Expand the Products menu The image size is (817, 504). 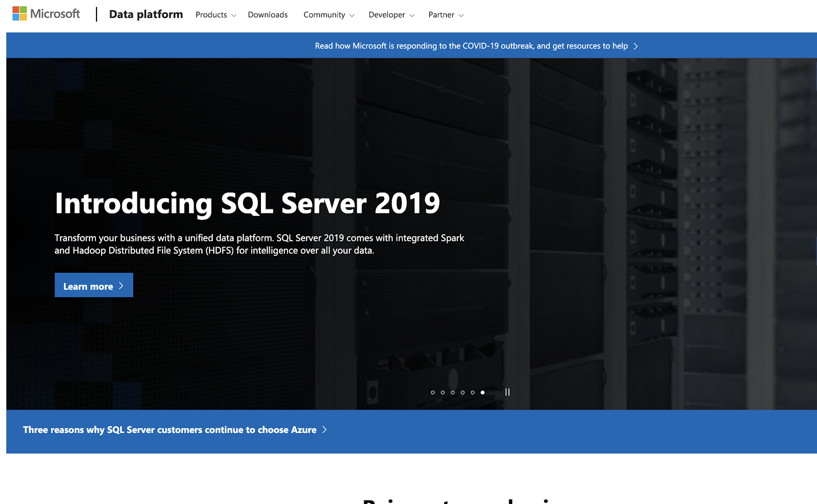pyautogui.click(x=215, y=15)
